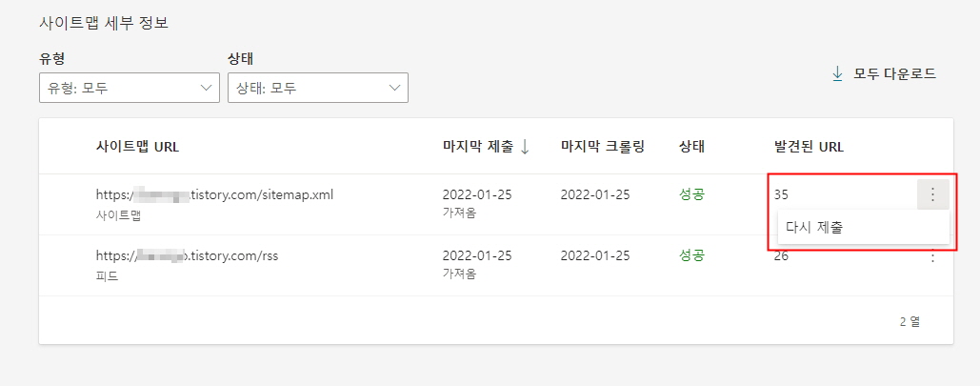Select the tistory.com/rss URL text
Image resolution: width=980 pixels, height=386 pixels.
click(x=187, y=255)
